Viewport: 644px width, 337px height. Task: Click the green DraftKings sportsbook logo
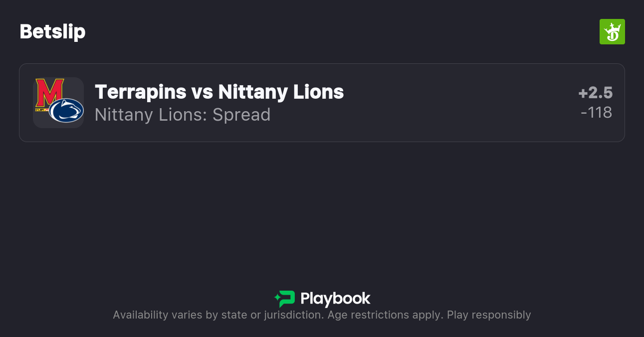coord(612,32)
